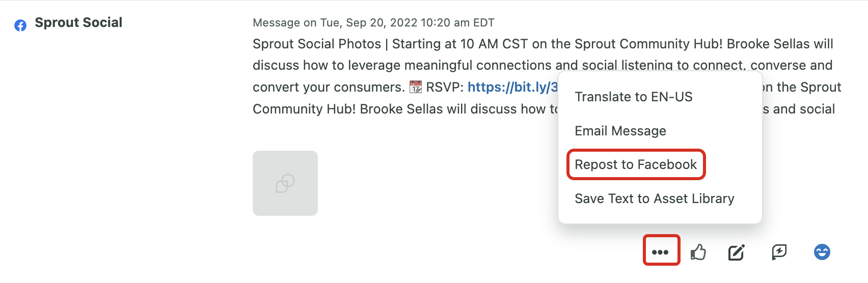Click the 'Sprout Social Photos' message text
The height and width of the screenshot is (283, 868).
tap(317, 44)
